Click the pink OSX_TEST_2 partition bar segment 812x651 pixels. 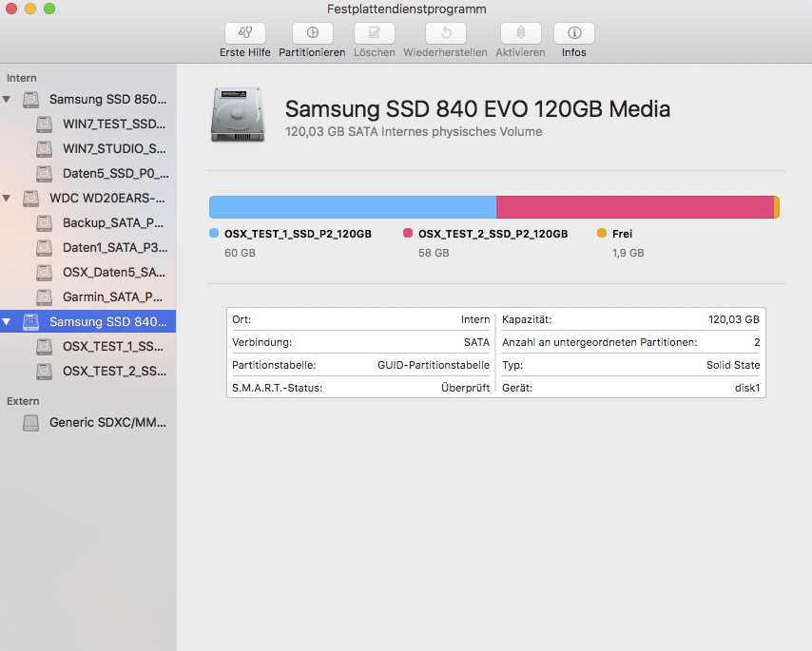point(635,207)
